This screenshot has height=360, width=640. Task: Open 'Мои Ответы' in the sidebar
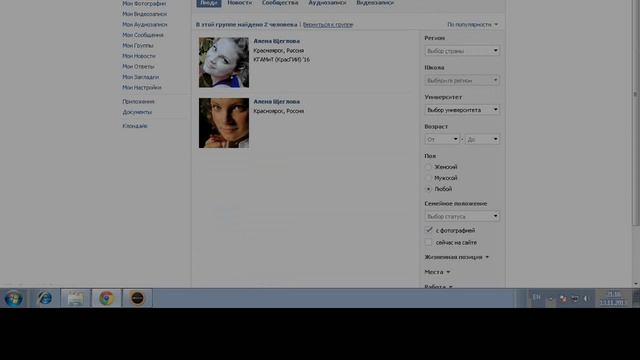coord(138,67)
